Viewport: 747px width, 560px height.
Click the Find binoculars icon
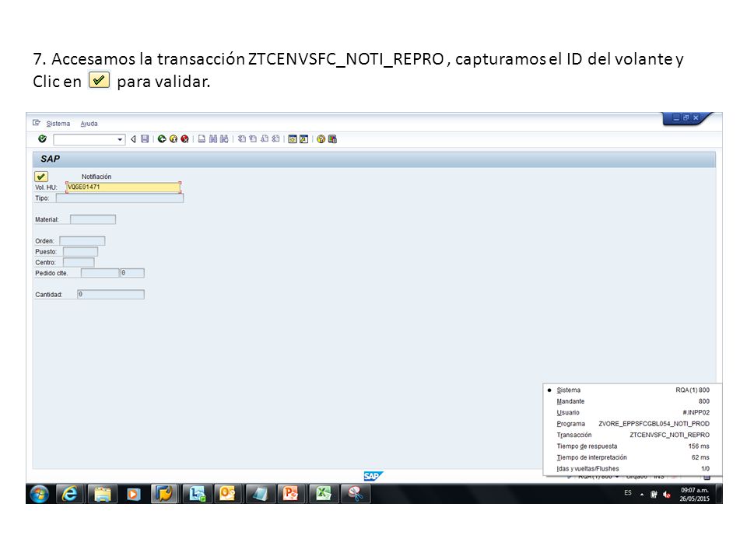(x=213, y=139)
